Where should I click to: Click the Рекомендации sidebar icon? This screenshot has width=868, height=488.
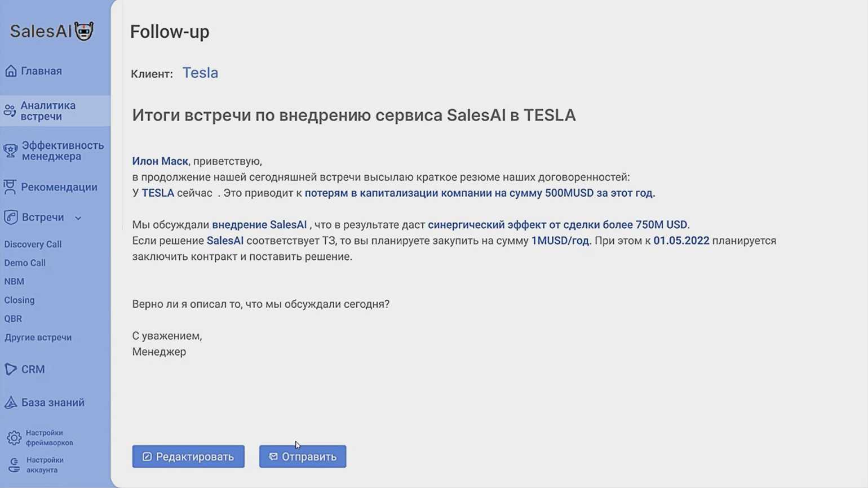coord(10,187)
